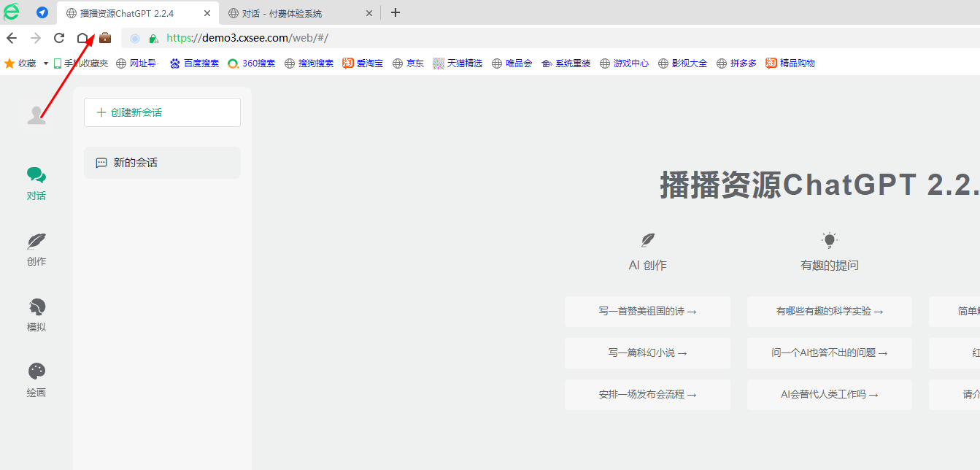Open the 对话 chat section
Screen dimensions: 980x470
(x=36, y=183)
